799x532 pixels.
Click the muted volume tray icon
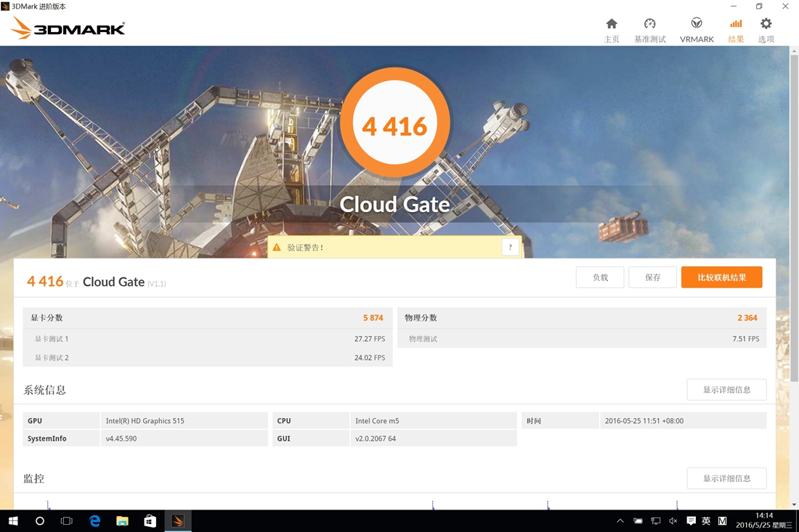tap(673, 521)
